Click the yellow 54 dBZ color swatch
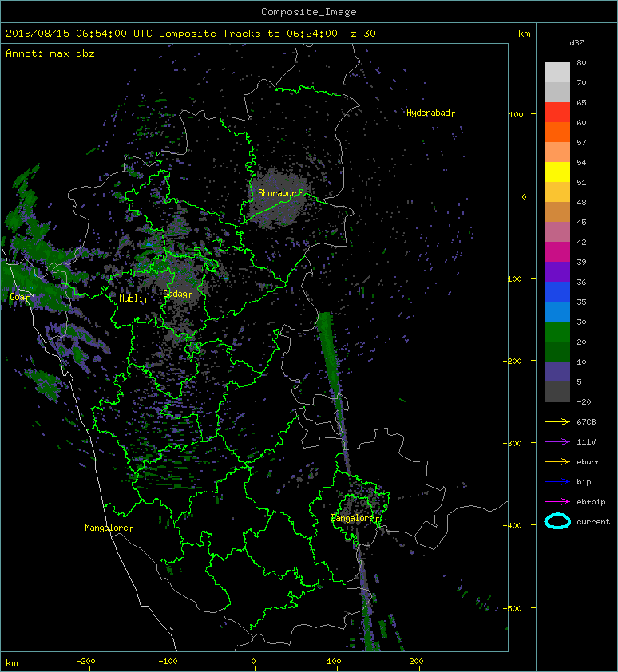The image size is (618, 672). click(557, 172)
